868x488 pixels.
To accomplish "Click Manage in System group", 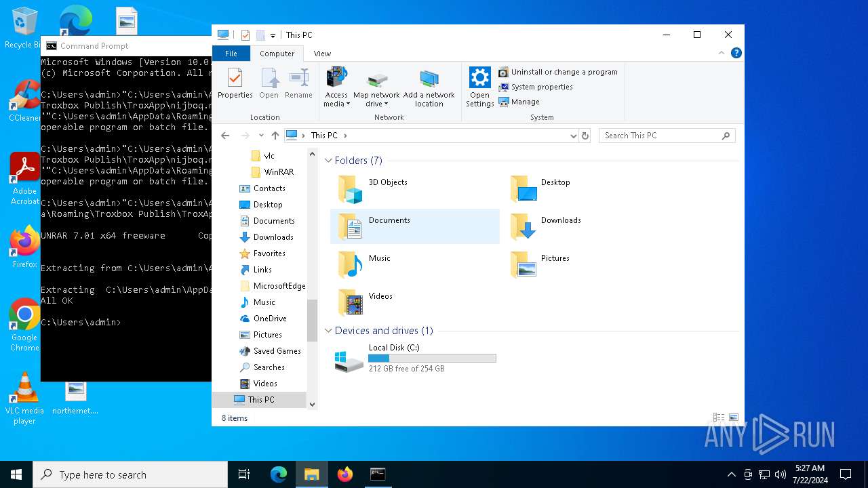I will pos(519,102).
